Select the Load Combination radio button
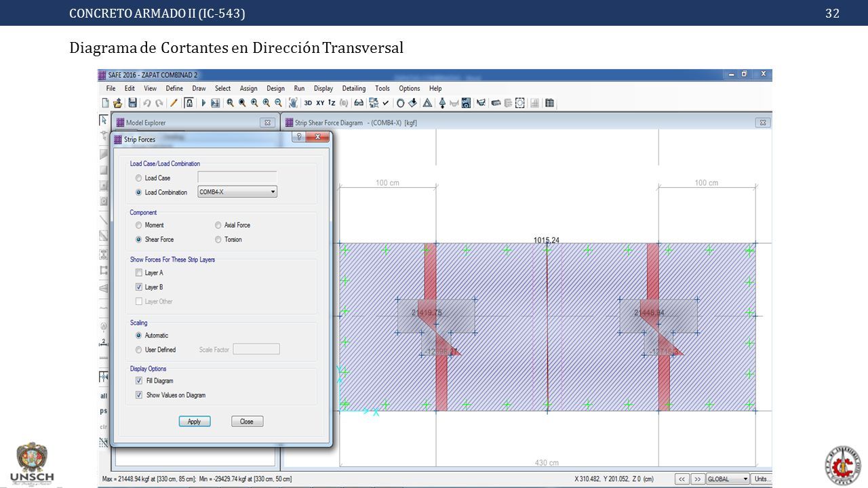 139,192
